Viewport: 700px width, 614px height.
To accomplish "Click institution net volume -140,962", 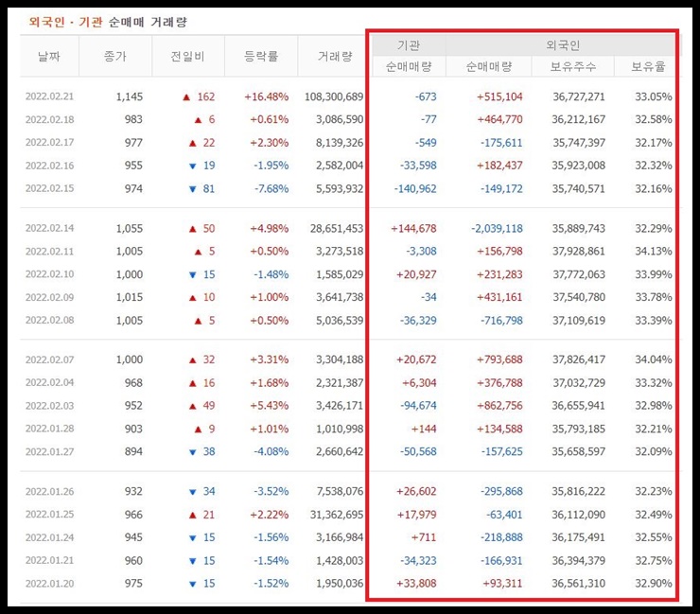I will pyautogui.click(x=415, y=189).
